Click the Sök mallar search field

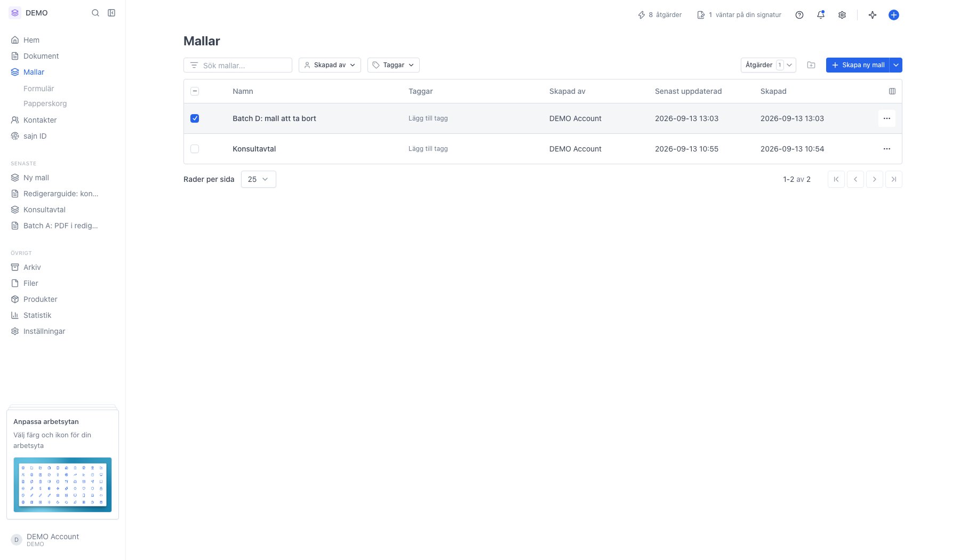point(238,65)
